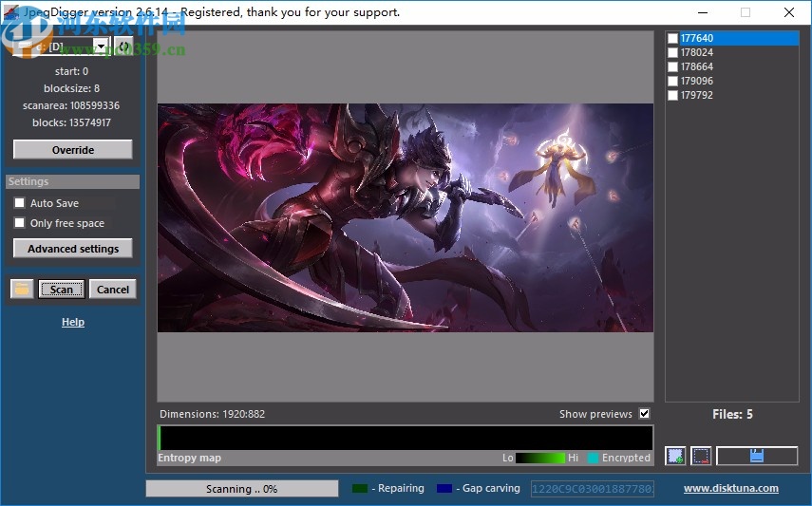Viewport: 812px width, 506px height.
Task: Enable the Auto Save checkbox
Action: tap(19, 203)
